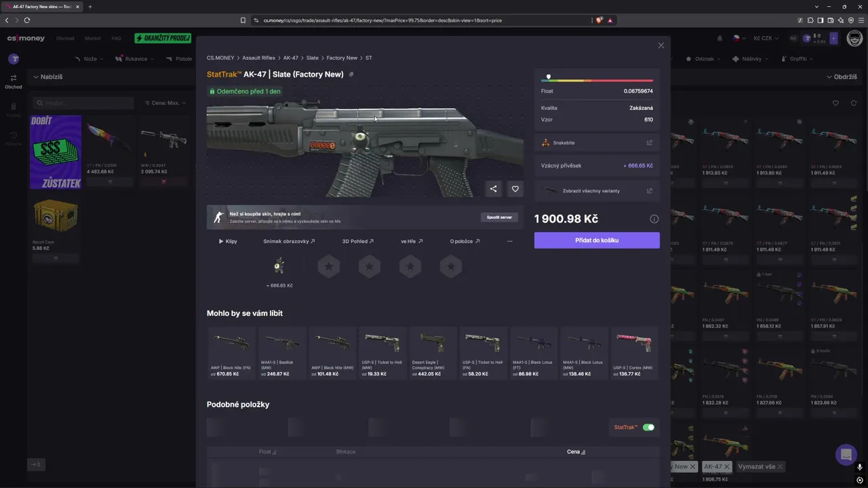Go to CS.MONEY breadcrumb
This screenshot has height=488, width=868.
[220, 58]
